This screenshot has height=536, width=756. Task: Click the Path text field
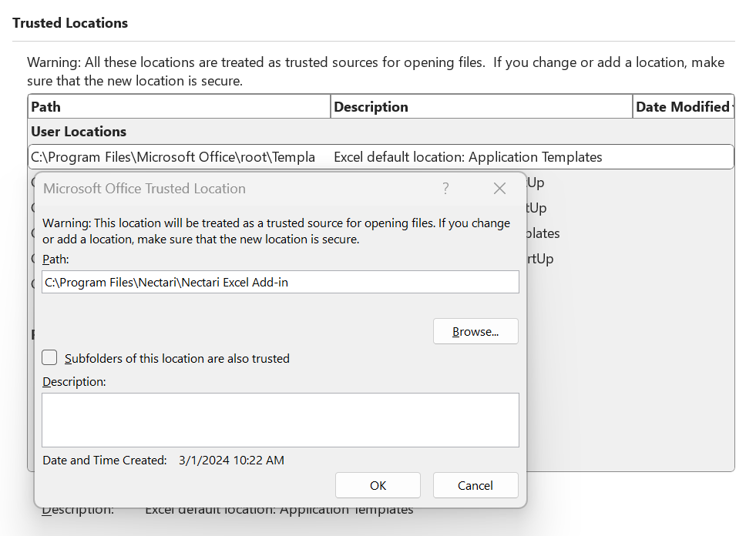[280, 283]
